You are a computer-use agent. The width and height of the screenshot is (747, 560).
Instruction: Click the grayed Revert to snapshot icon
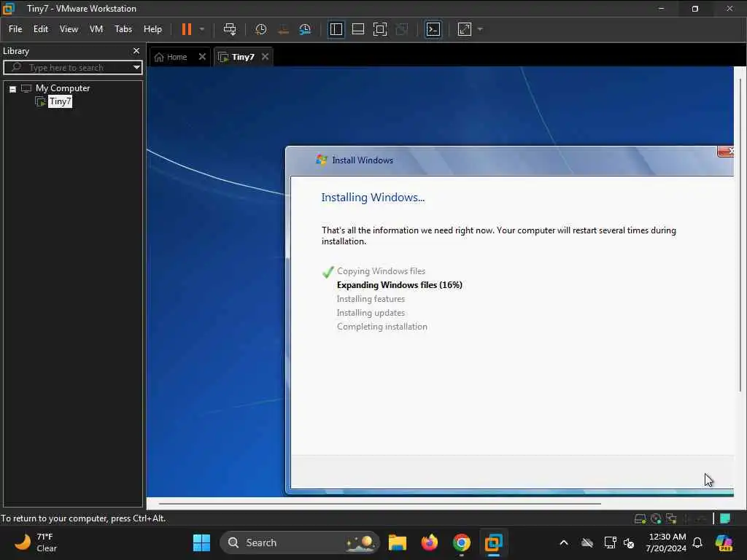283,29
